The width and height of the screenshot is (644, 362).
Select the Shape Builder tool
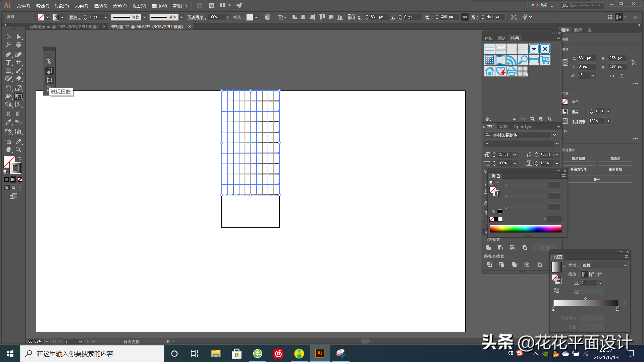(x=8, y=105)
